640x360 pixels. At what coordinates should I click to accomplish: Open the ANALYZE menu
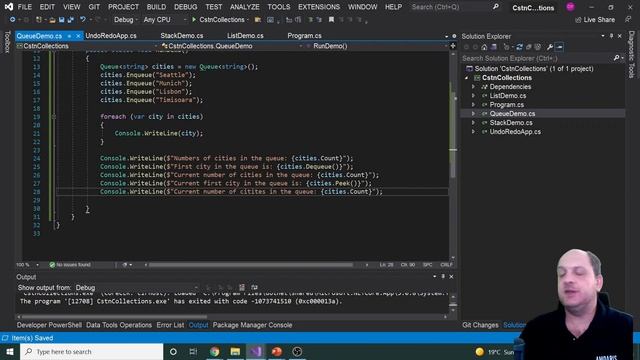[244, 7]
